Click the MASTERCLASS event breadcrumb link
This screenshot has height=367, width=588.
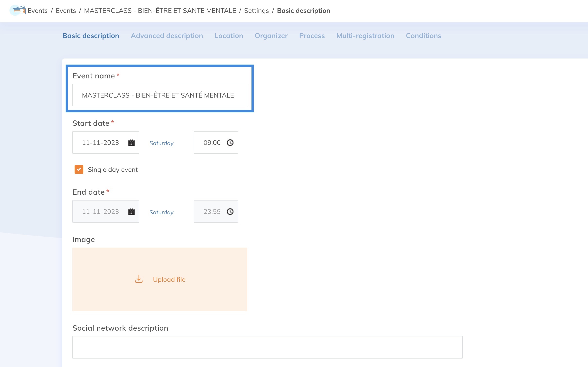click(160, 11)
